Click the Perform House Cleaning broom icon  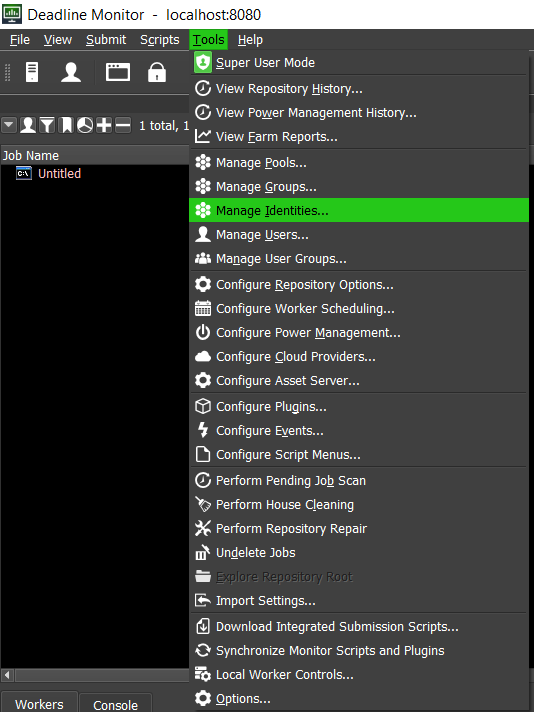pos(203,504)
